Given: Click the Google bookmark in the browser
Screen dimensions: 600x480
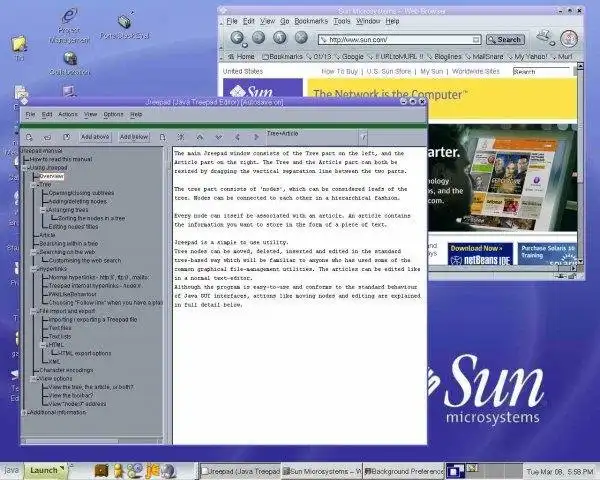Looking at the screenshot, I should tap(349, 57).
